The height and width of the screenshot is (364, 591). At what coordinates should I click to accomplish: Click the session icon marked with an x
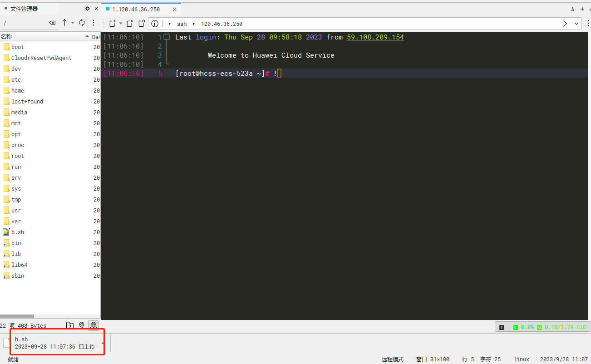(x=130, y=24)
